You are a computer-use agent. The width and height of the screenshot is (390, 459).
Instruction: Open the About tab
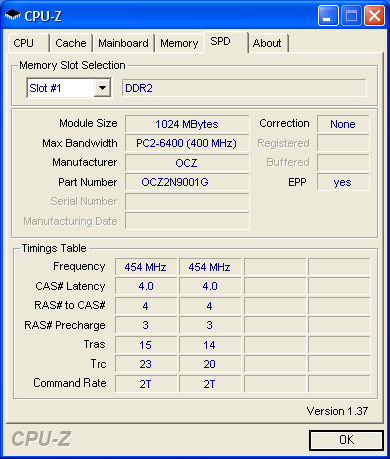(x=268, y=43)
